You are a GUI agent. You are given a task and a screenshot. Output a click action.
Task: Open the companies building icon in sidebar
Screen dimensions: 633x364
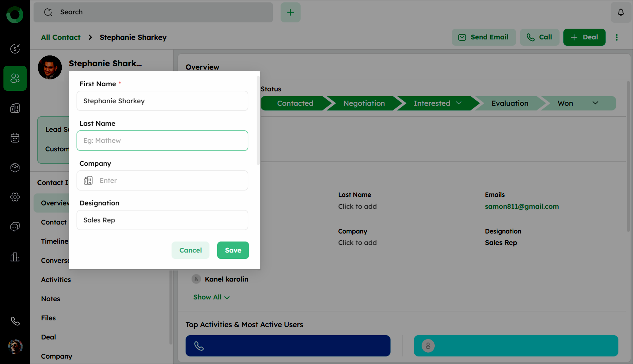click(15, 108)
